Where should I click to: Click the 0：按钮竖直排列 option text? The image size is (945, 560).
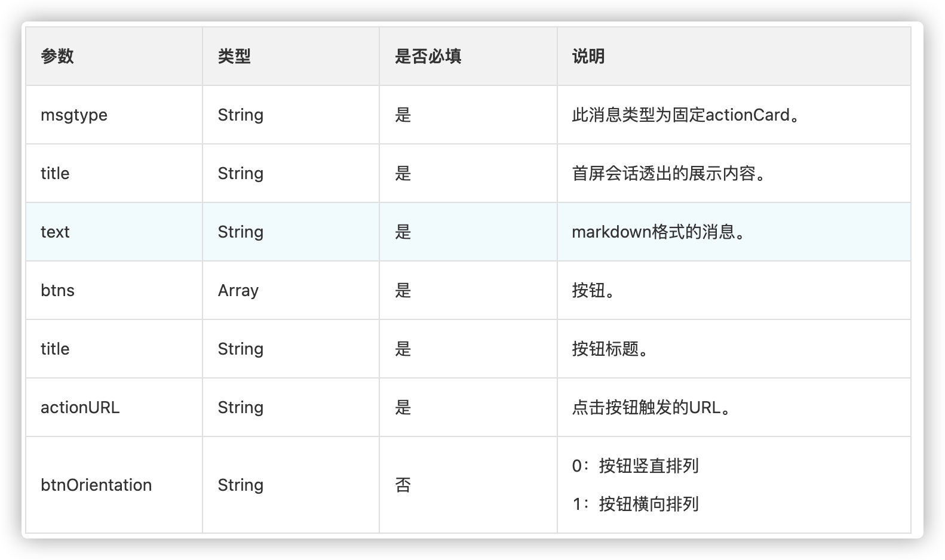(635, 466)
